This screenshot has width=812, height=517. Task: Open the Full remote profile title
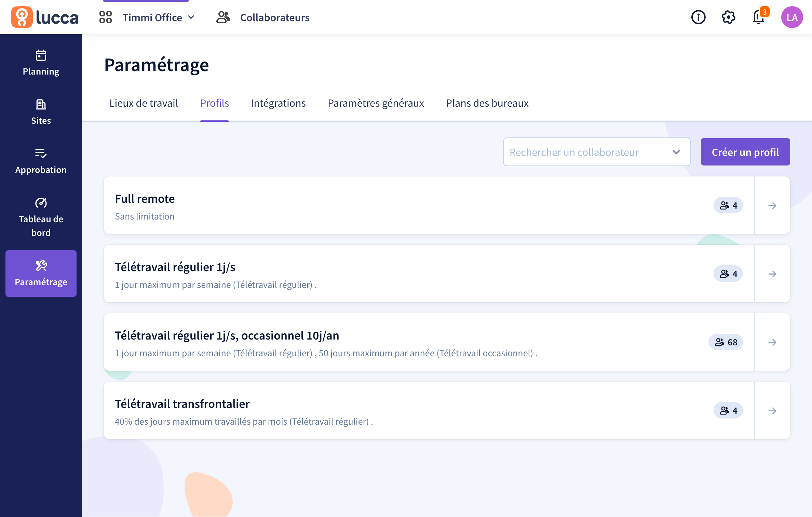(x=145, y=199)
